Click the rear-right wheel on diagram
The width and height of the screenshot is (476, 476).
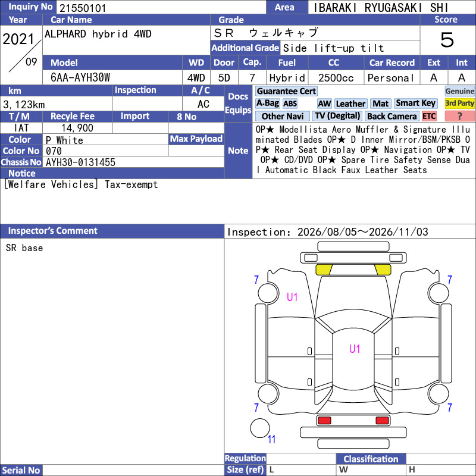pos(439,394)
